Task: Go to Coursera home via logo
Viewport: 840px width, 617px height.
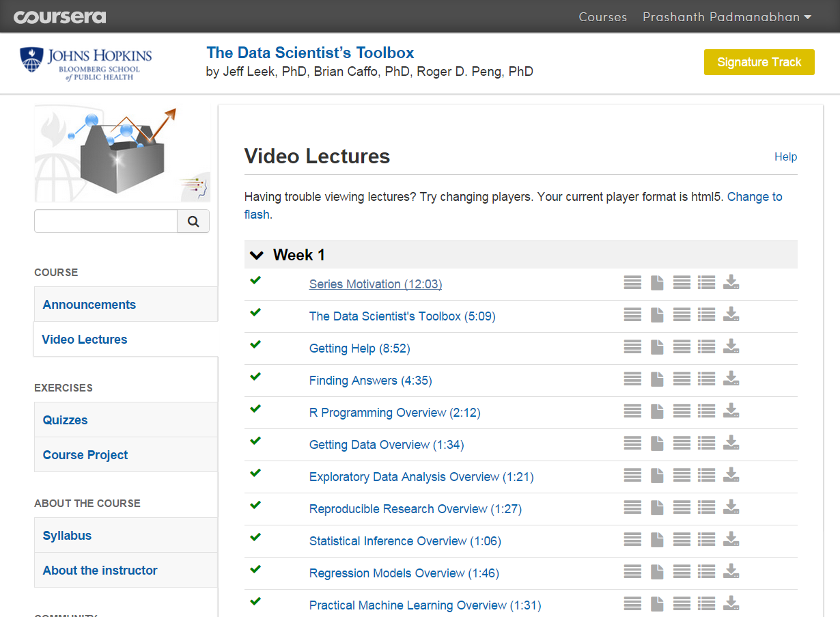Action: 59,16
